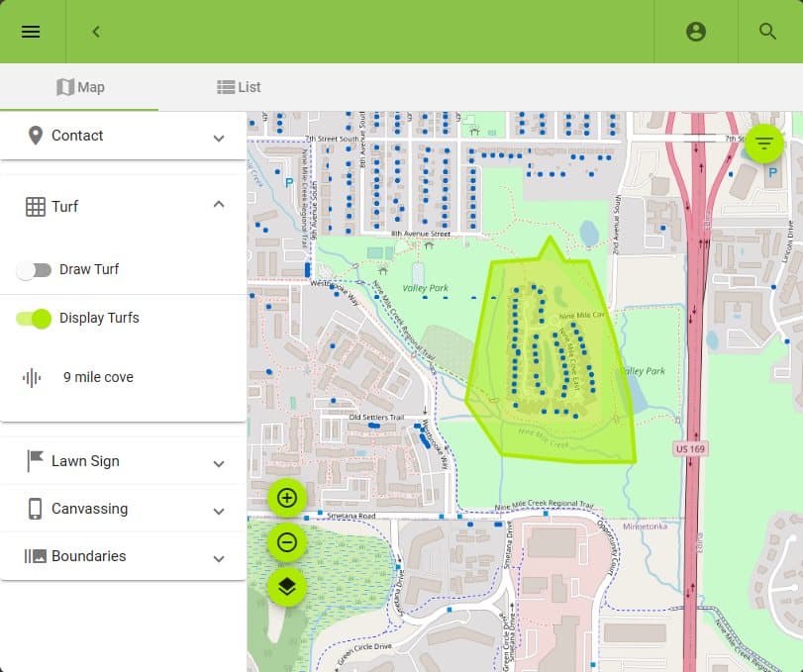Select the Map tab
Viewport: 803px width, 672px height.
coord(80,87)
